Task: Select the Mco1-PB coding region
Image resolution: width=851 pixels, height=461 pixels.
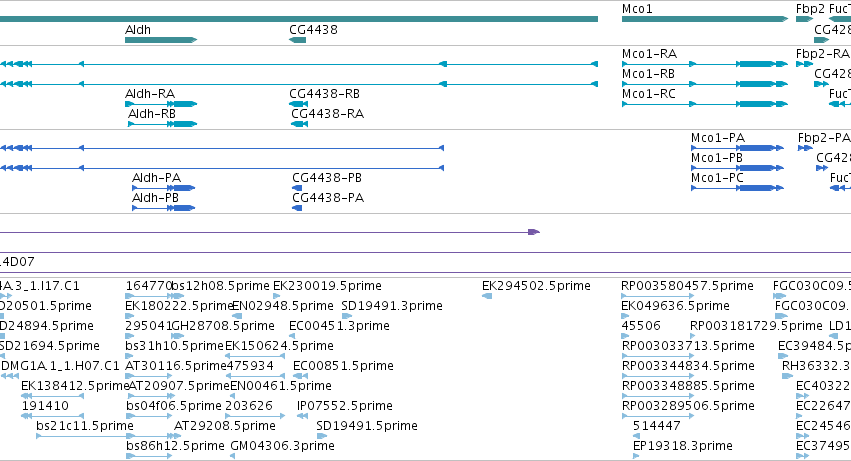Action: [x=737, y=168]
